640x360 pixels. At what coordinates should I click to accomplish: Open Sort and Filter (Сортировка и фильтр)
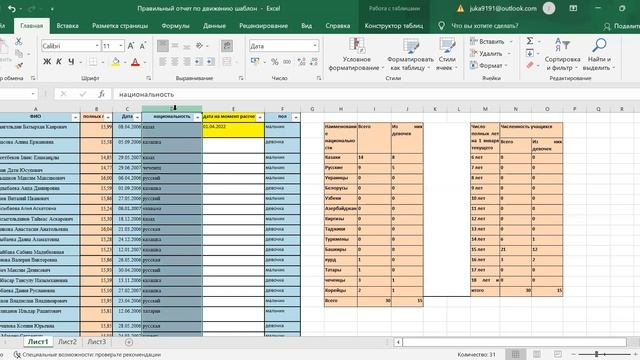coord(562,54)
